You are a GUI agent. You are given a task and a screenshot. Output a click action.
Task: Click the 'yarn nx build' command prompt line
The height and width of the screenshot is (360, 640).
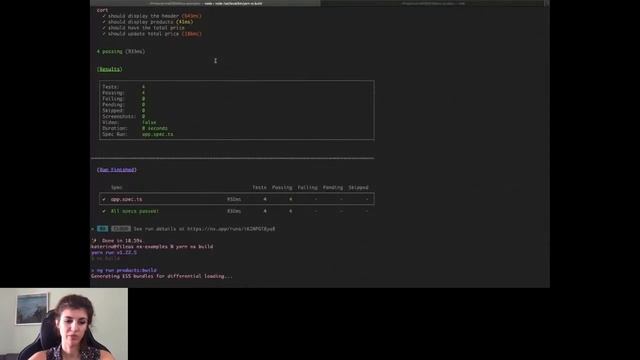152,247
